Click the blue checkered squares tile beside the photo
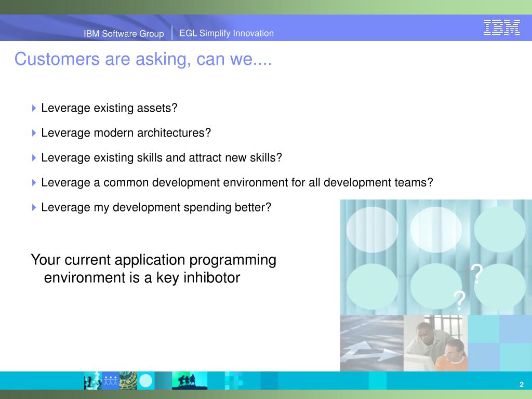This screenshot has width=532, height=399. click(500, 343)
